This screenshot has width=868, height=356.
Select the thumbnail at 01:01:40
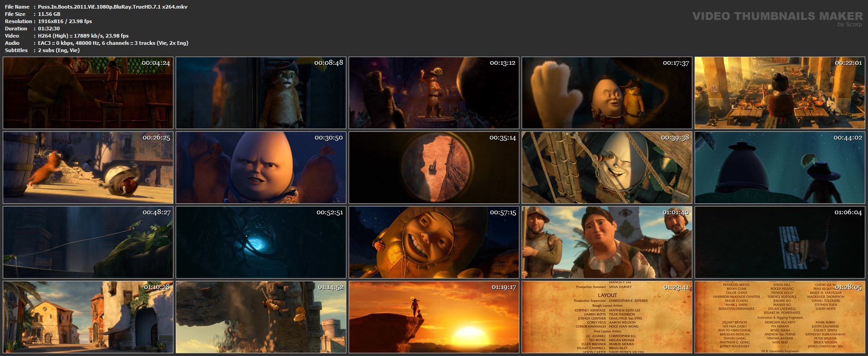607,242
